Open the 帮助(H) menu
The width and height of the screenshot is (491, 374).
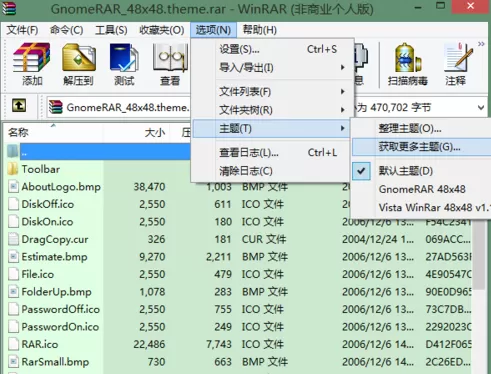[260, 30]
